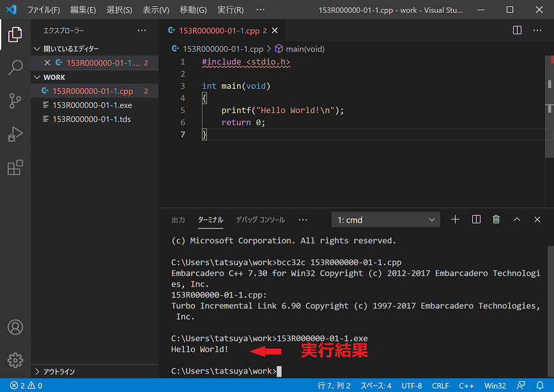Kill terminal with the trash icon

pos(496,220)
